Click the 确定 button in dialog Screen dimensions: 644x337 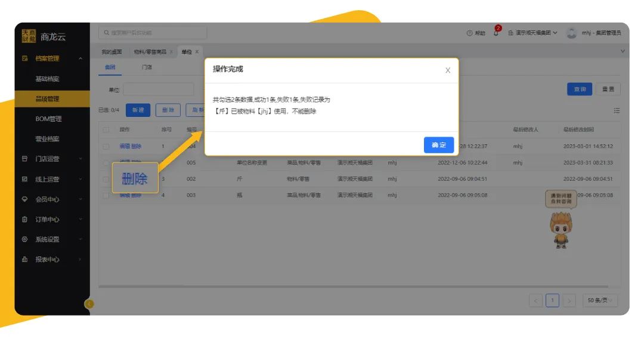[x=438, y=145]
